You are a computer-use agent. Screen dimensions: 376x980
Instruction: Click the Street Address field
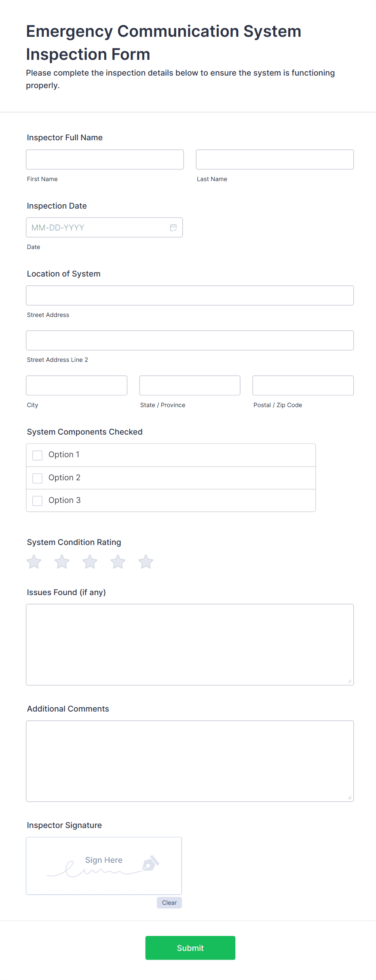(x=190, y=296)
